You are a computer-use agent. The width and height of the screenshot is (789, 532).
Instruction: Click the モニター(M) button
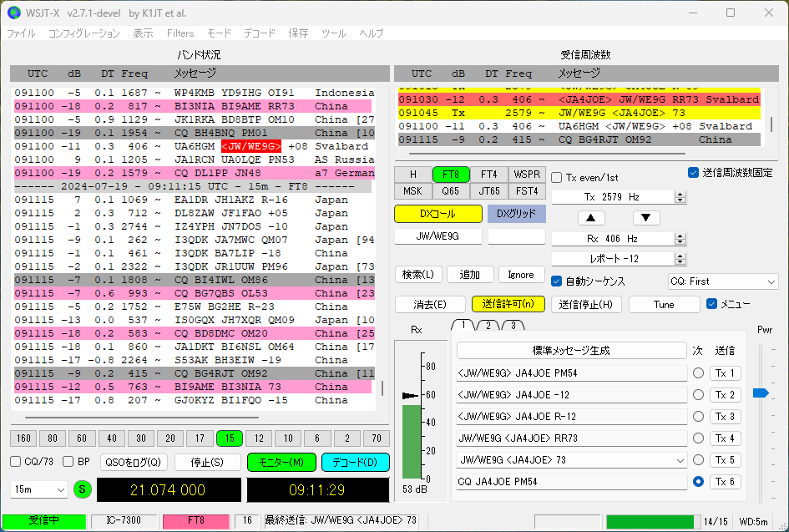click(x=282, y=462)
